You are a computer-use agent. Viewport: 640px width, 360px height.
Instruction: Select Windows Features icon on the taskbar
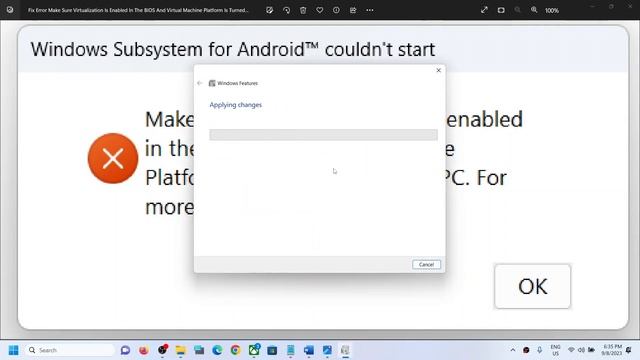pos(345,350)
